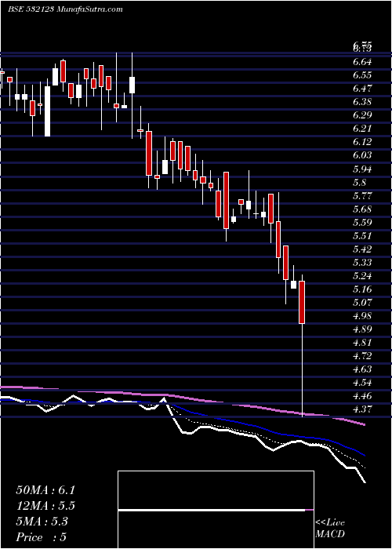Viewport: 392px width, 549px height.
Task: Click the 6.03 price axis label
Action: (x=362, y=155)
